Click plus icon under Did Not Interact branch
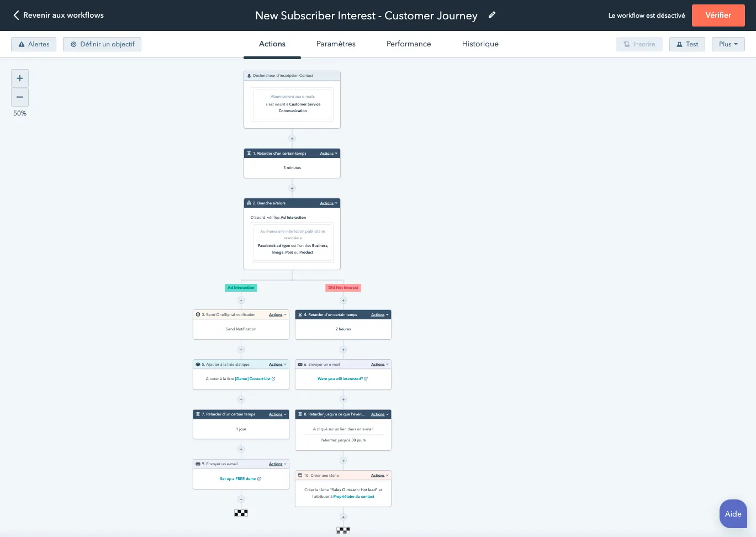 click(343, 301)
